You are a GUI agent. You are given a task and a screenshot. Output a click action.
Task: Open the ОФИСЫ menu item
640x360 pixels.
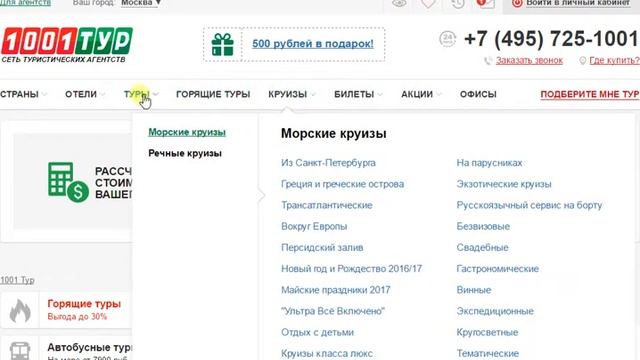[478, 94]
